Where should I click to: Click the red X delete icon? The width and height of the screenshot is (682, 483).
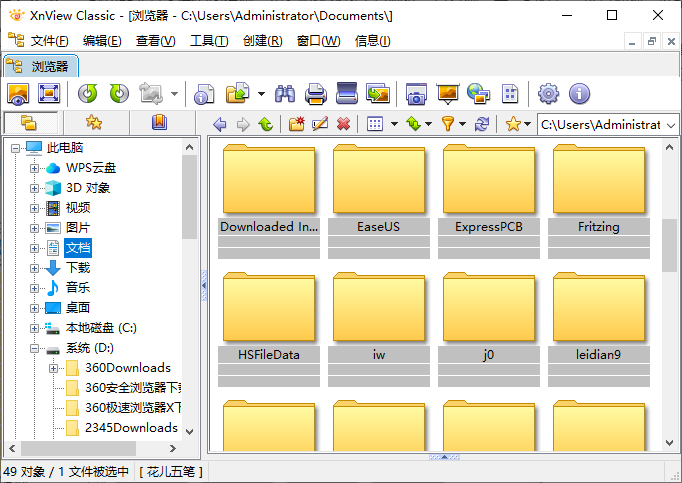pyautogui.click(x=344, y=124)
